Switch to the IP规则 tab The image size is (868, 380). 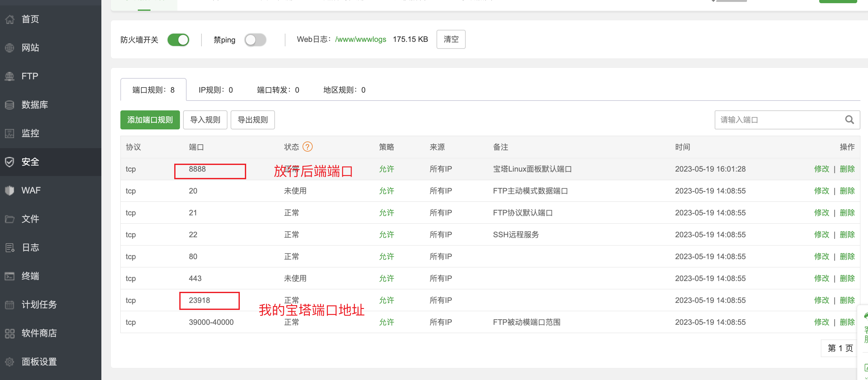[x=216, y=90]
